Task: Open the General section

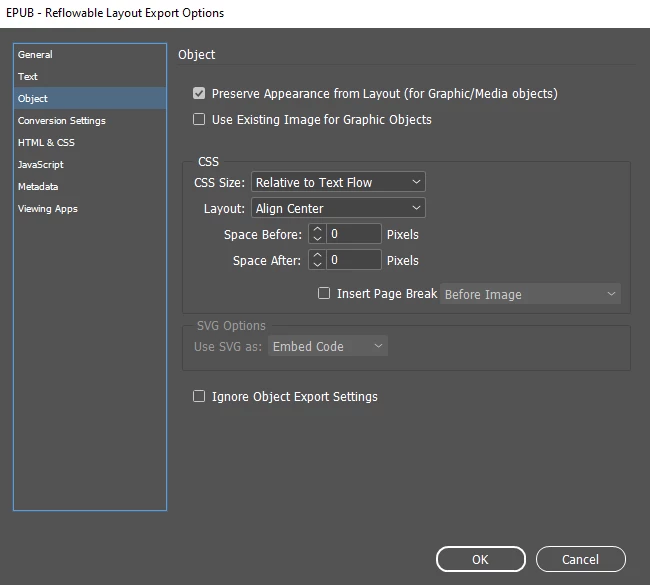Action: pos(90,54)
